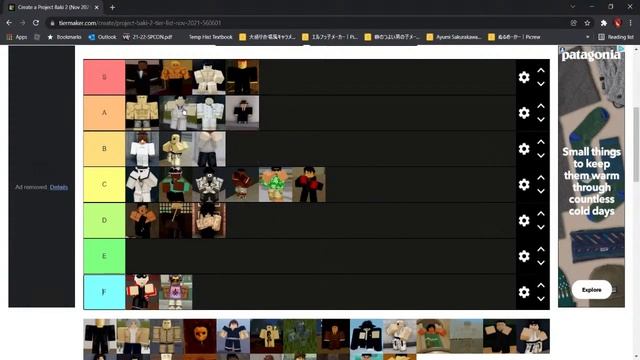Open Bookmarks folder in bookmarks bar
The height and width of the screenshot is (360, 640).
[x=64, y=37]
